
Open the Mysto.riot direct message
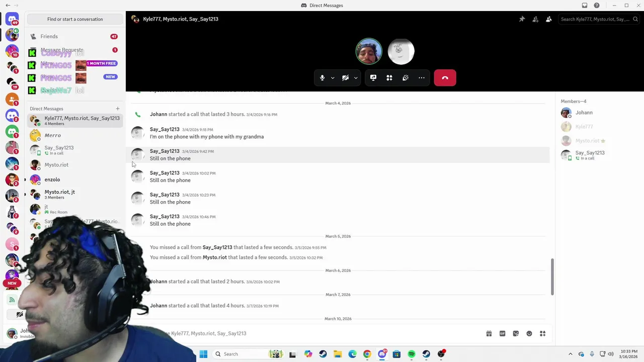tap(75, 165)
